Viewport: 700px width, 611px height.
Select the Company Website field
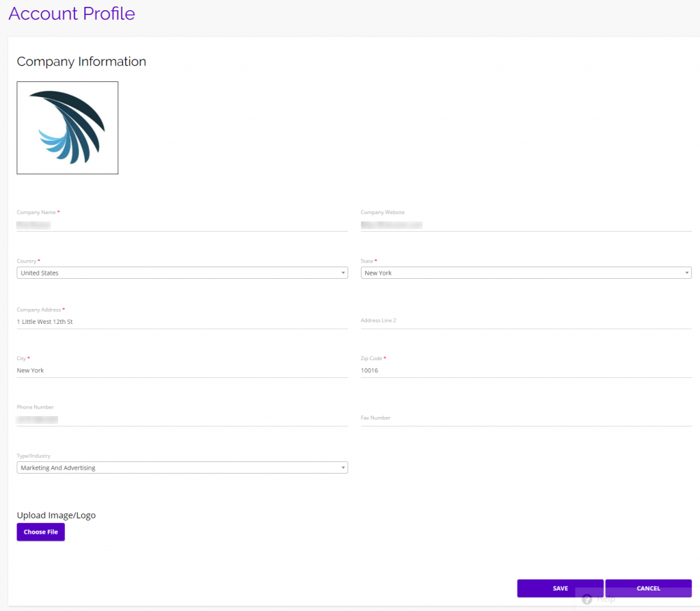[x=526, y=223]
